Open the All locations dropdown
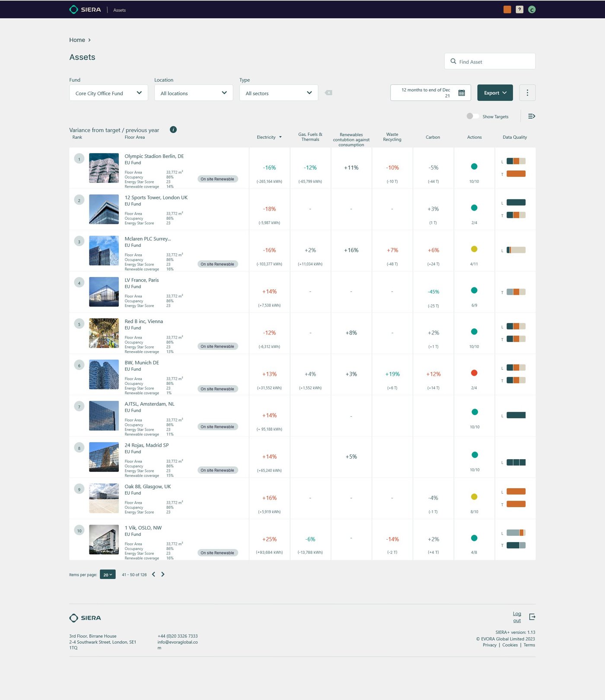Screen dimensions: 605x700 point(194,93)
